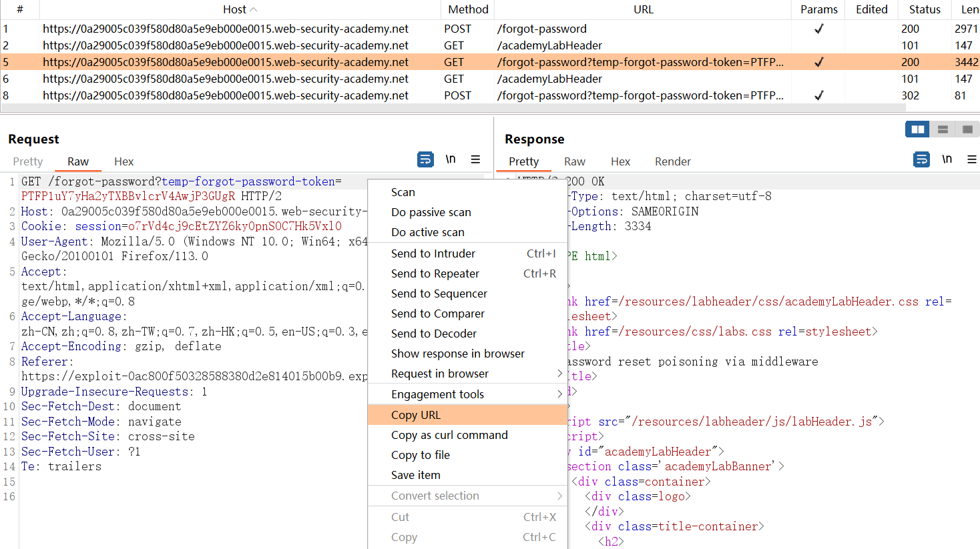Screen dimensions: 980x549
Task: Select the side-by-side split layout icon
Action: pyautogui.click(x=917, y=129)
